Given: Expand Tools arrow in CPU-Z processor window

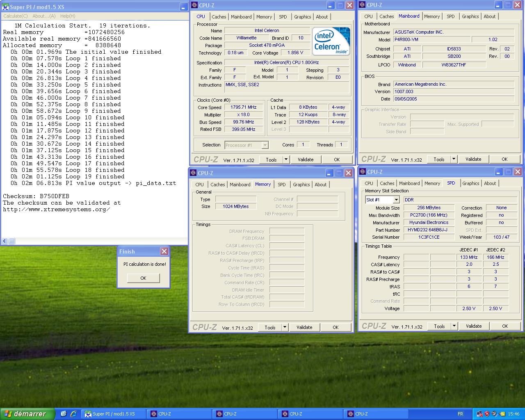Looking at the screenshot, I should pyautogui.click(x=286, y=160).
